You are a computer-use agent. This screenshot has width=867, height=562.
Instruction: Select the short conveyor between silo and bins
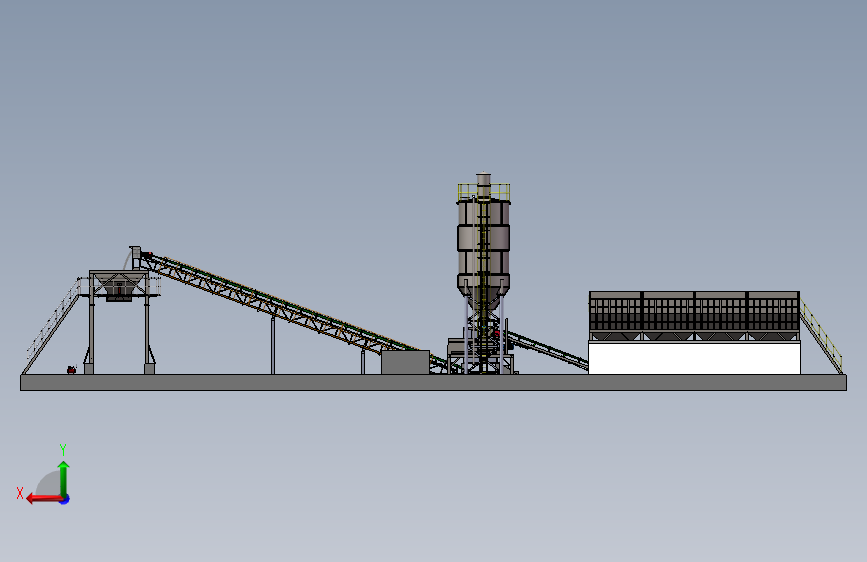pyautogui.click(x=547, y=350)
